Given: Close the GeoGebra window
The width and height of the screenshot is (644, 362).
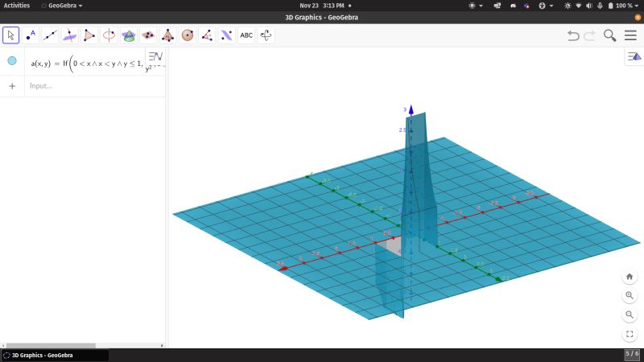Looking at the screenshot, I should click(638, 17).
